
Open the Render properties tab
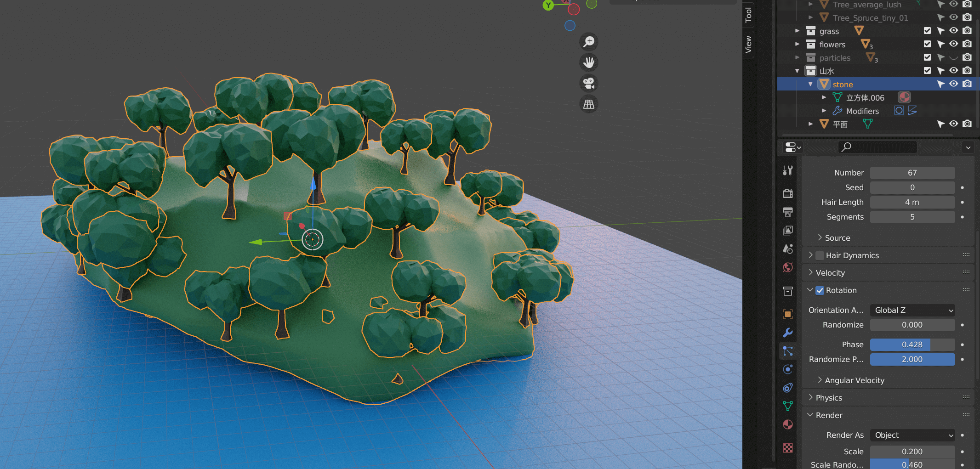tap(788, 193)
